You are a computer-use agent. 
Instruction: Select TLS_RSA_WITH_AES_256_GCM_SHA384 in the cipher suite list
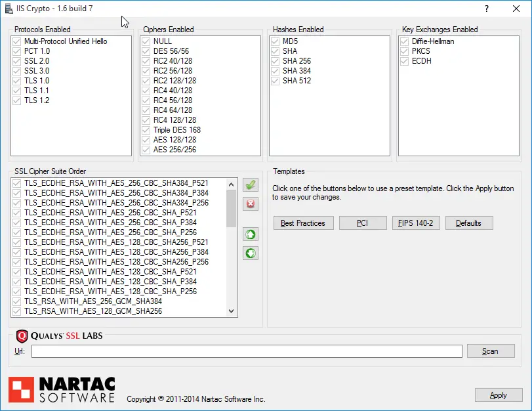click(x=93, y=301)
